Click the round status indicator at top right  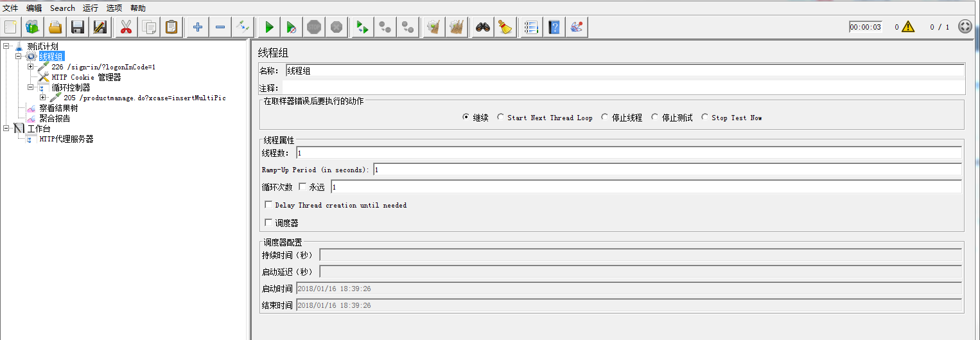click(x=965, y=27)
